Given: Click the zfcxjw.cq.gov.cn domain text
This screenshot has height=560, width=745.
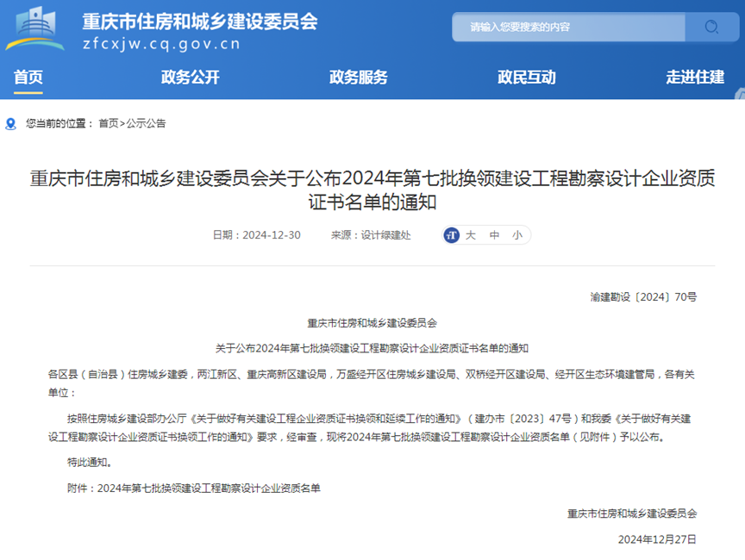Looking at the screenshot, I should [161, 44].
